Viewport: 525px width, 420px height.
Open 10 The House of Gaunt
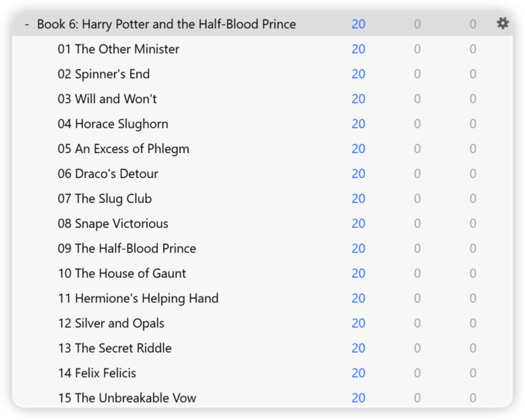click(x=121, y=273)
